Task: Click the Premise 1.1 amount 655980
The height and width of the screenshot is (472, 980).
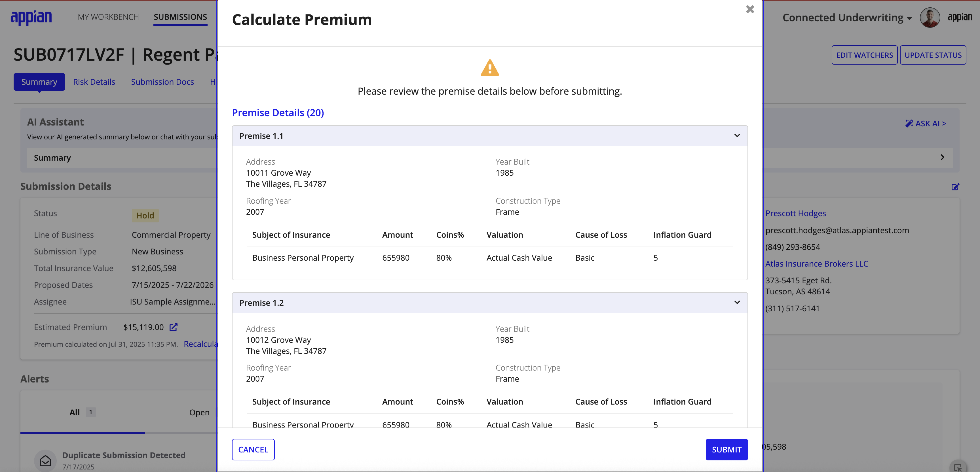Action: (396, 258)
